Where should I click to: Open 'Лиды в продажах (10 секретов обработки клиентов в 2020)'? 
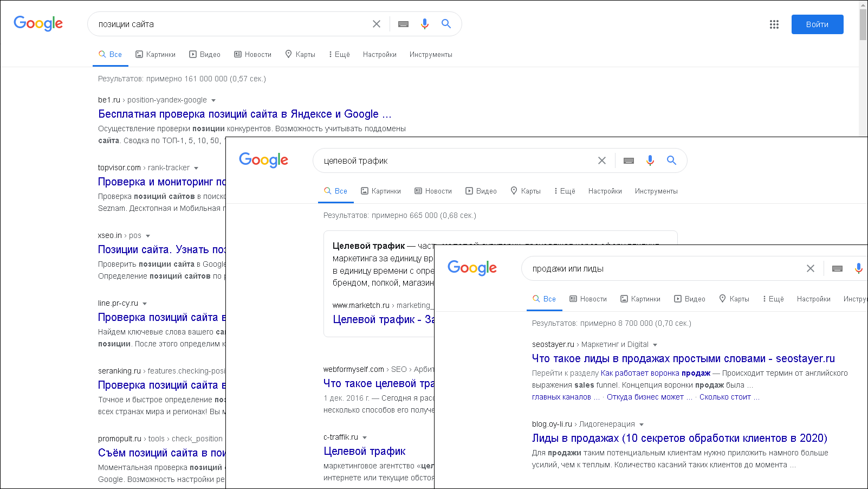tap(679, 438)
